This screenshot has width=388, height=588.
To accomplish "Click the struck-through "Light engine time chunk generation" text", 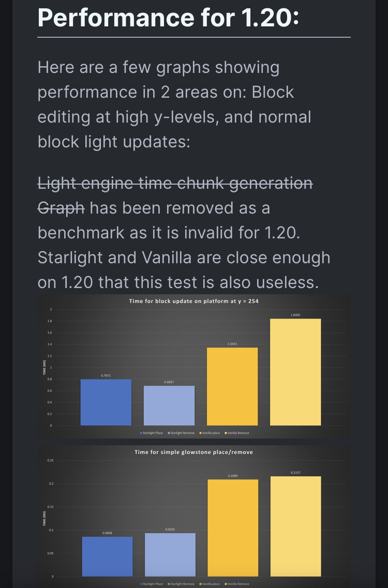I will click(175, 184).
